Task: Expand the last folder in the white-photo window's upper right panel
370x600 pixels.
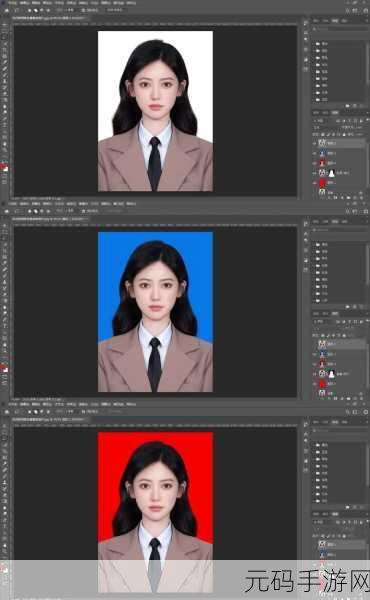Action: 318,99
